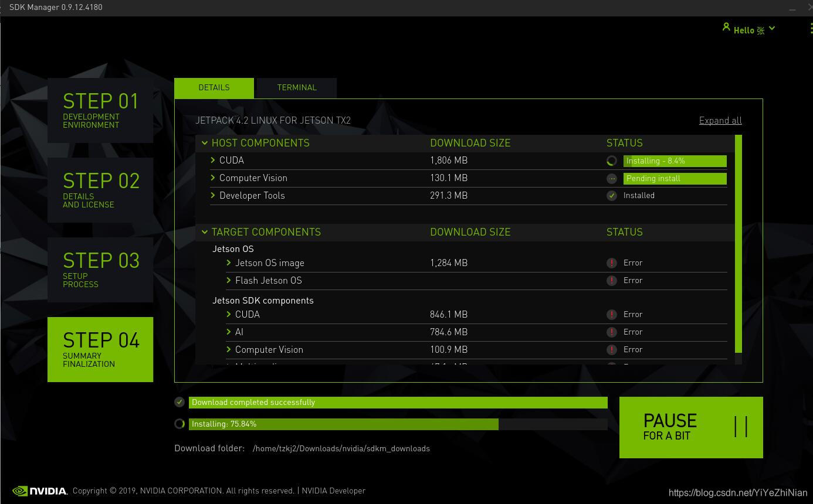Screen dimensions: 813x504
Task: Click the user account icon beside Hello
Action: coord(726,27)
